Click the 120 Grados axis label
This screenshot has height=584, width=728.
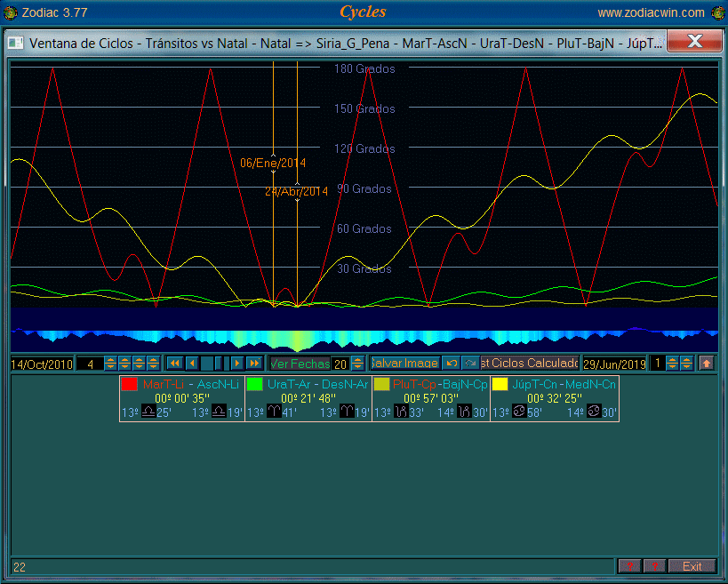coord(364,148)
